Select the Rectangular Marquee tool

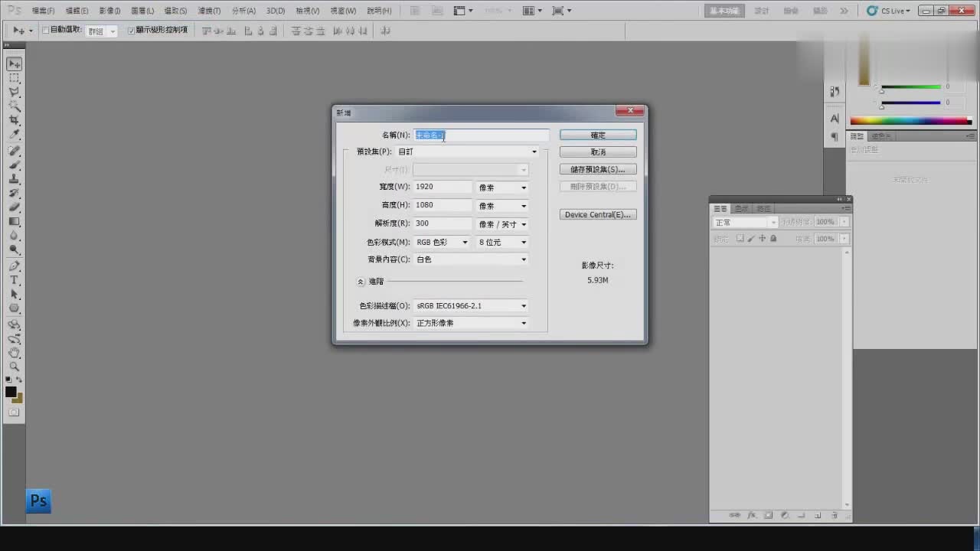click(x=14, y=78)
